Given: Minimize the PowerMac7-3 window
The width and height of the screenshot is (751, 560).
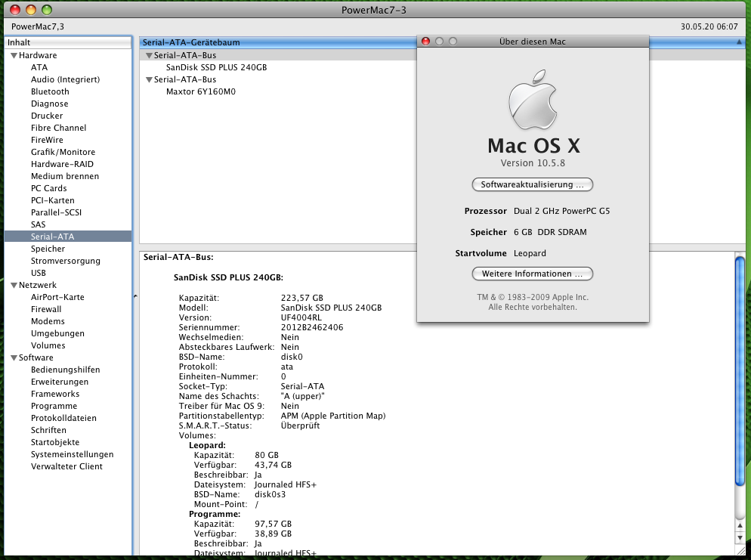Looking at the screenshot, I should (x=31, y=10).
